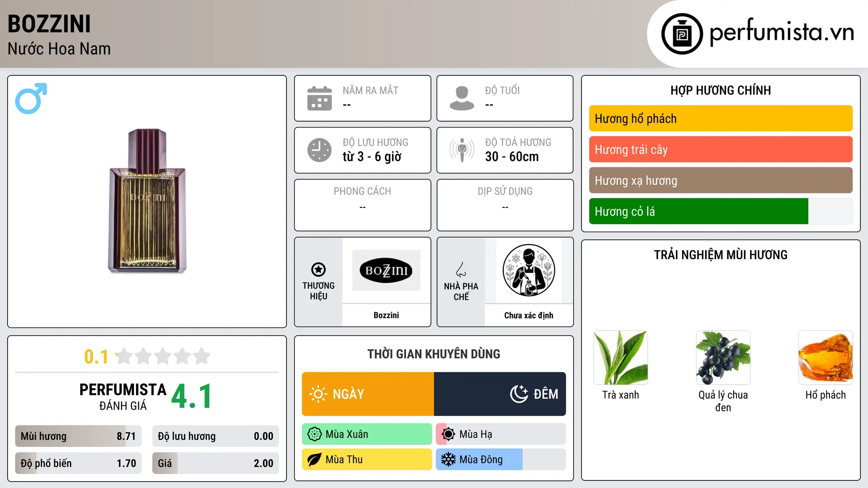Click the Độ phổ biến 1.70 score bar
The image size is (868, 488).
tap(78, 463)
